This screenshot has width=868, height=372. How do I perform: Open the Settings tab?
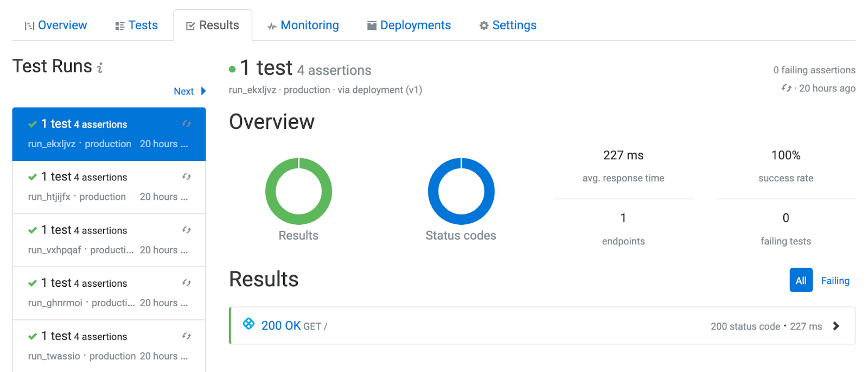coord(508,26)
